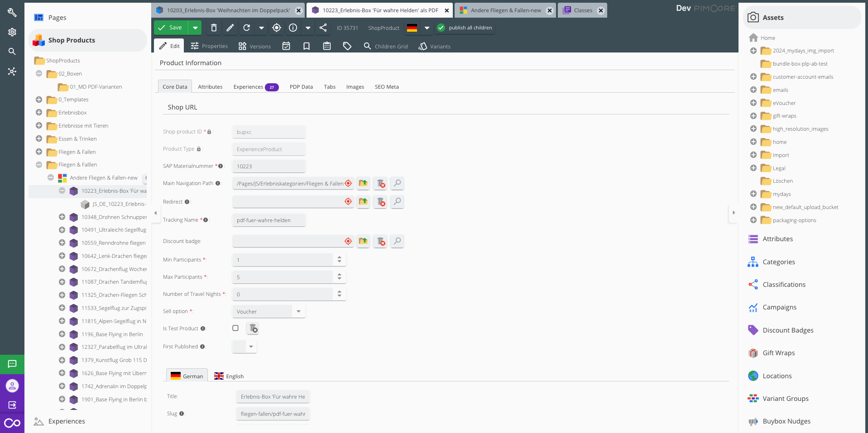Click the reload icon in toolbar
This screenshot has height=433, width=868.
(247, 28)
